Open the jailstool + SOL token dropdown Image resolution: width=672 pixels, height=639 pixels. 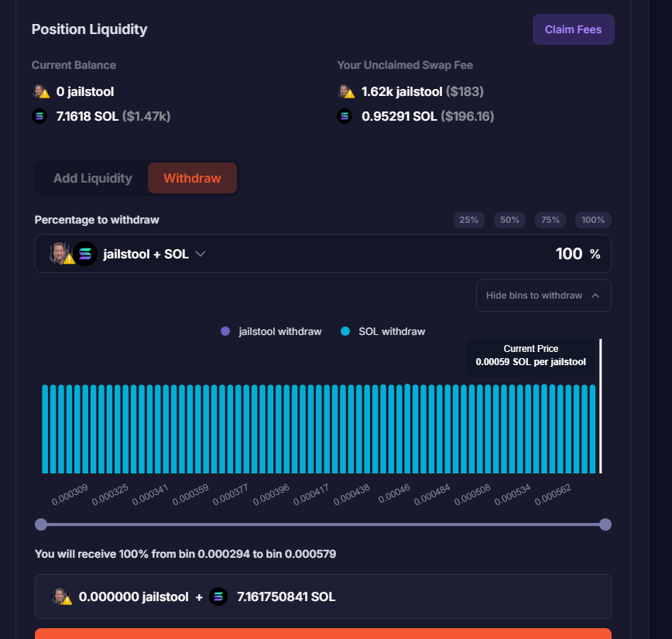[x=129, y=254]
